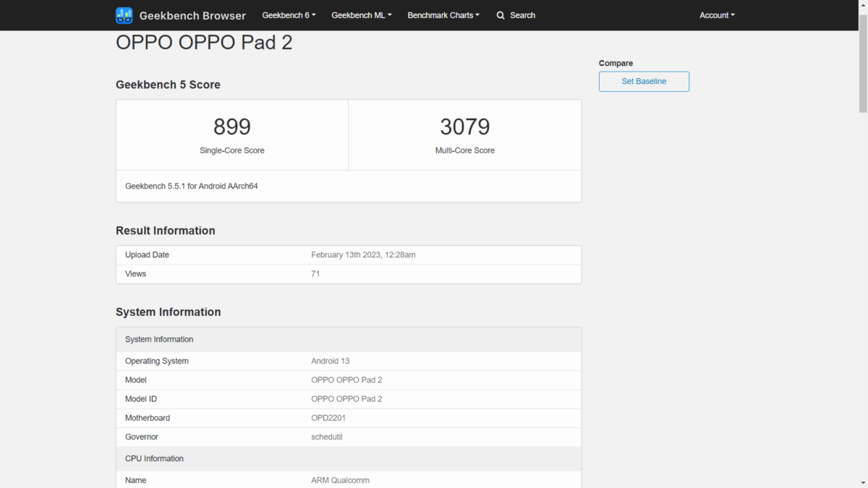Click the 899 single-core score value
The image size is (868, 488).
(231, 127)
